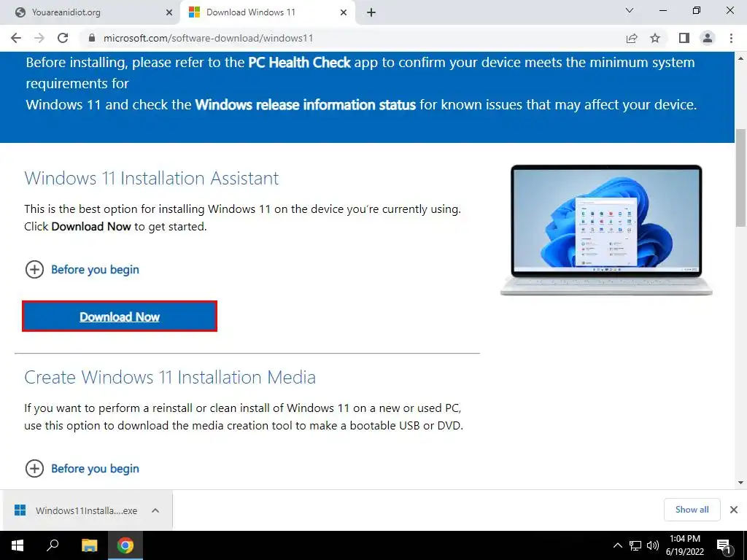Open File Explorer from the taskbar
Screen dimensions: 747x560
pyautogui.click(x=89, y=545)
